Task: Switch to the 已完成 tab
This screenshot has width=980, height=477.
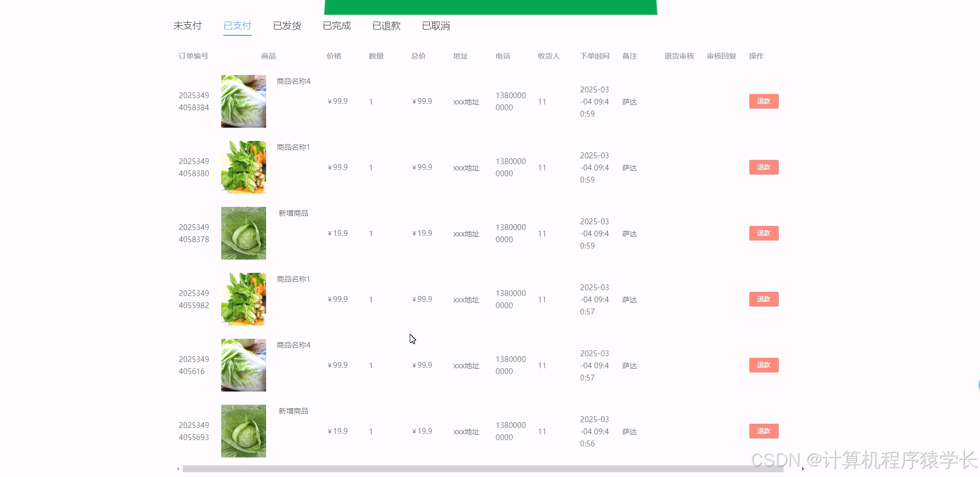Action: 336,25
